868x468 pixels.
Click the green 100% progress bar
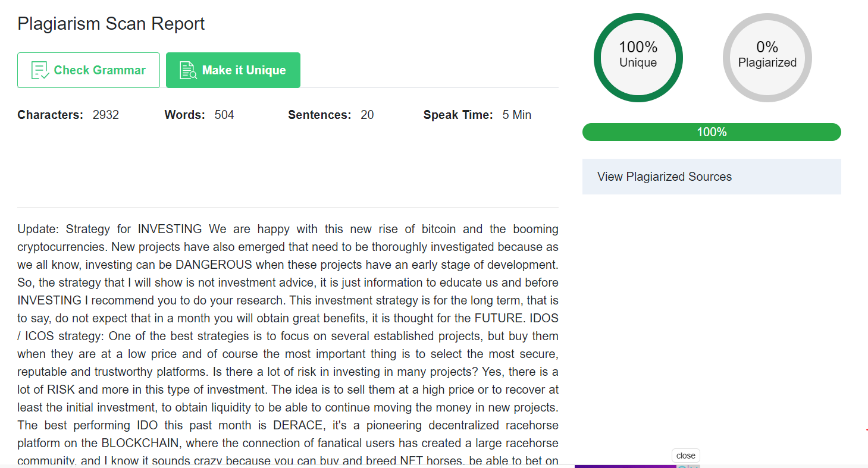pos(712,132)
